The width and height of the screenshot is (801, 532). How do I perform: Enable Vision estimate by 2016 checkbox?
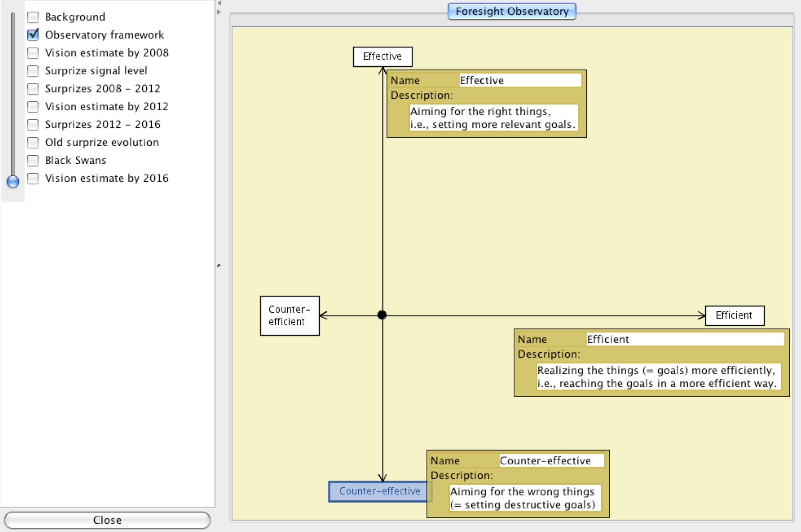pyautogui.click(x=33, y=178)
